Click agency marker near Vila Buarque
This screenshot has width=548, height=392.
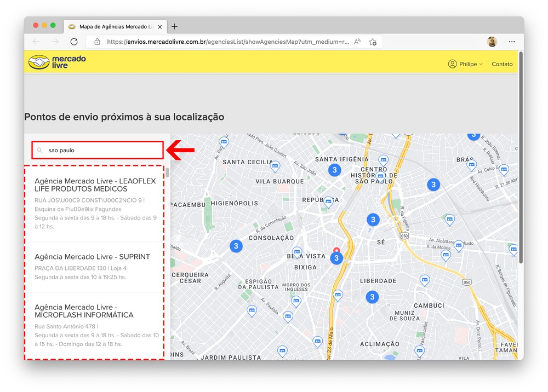pyautogui.click(x=275, y=166)
